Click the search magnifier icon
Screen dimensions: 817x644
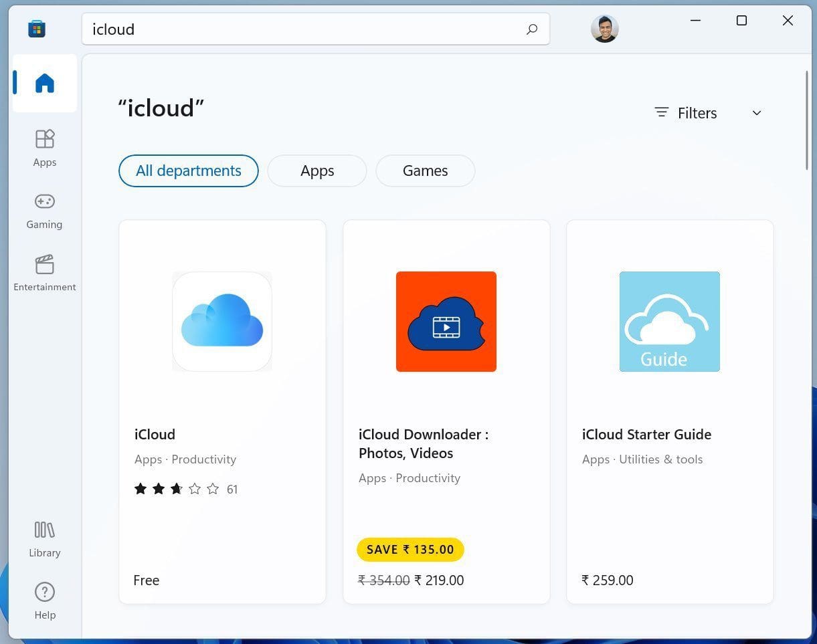(x=532, y=29)
